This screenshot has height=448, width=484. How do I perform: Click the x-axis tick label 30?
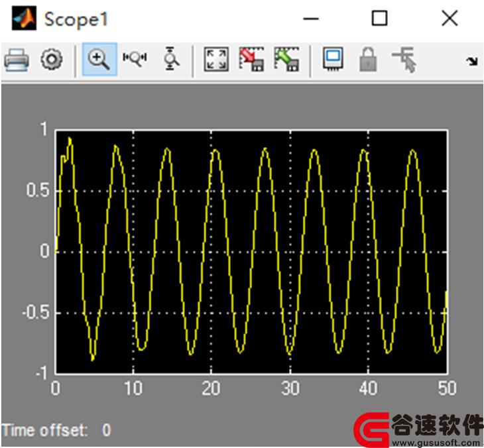tap(290, 388)
